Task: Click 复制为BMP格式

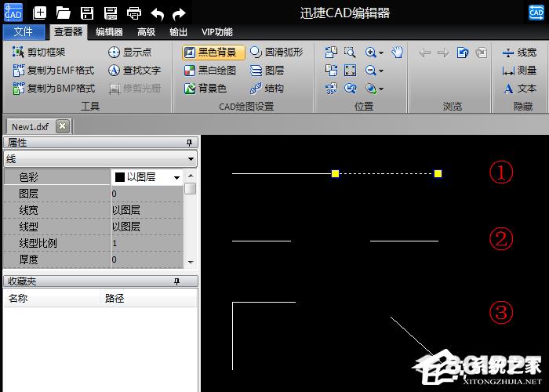Action: tap(53, 88)
